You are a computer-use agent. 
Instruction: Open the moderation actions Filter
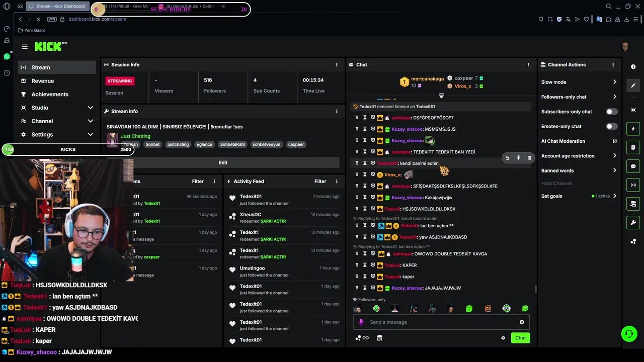click(198, 182)
